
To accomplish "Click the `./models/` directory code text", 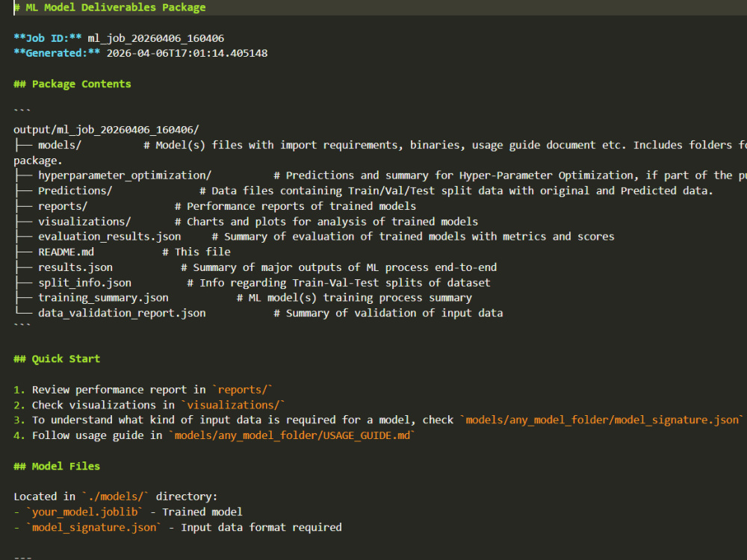I will point(115,497).
